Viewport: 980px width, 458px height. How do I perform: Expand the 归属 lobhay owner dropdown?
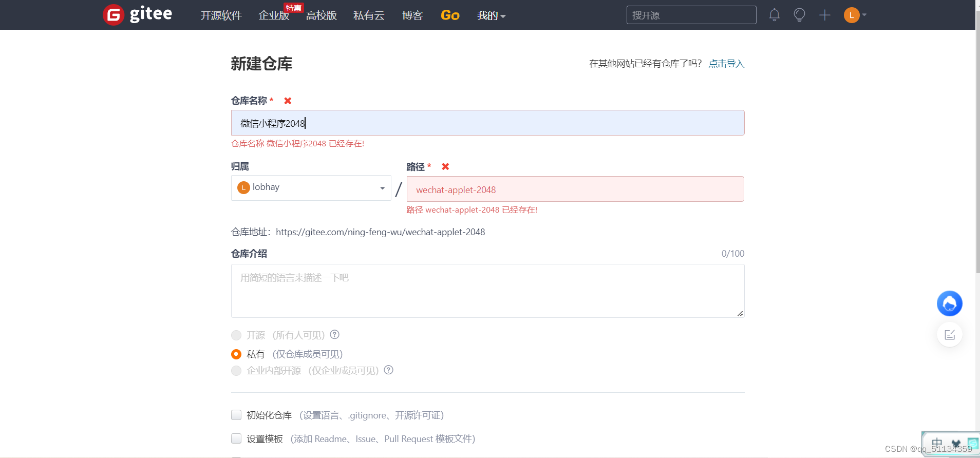311,188
